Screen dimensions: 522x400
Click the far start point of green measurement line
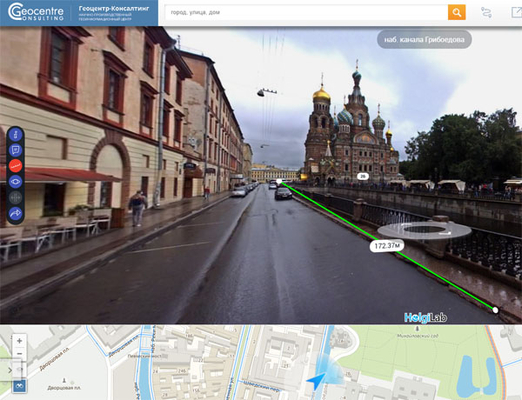pyautogui.click(x=279, y=182)
